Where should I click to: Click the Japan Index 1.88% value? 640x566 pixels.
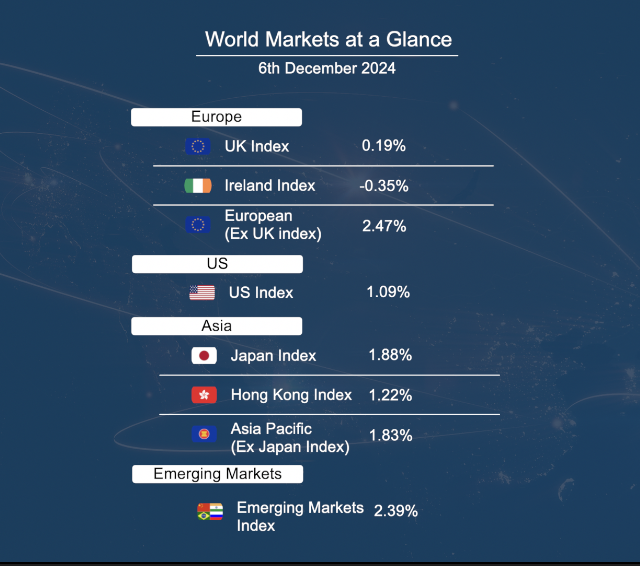[390, 355]
